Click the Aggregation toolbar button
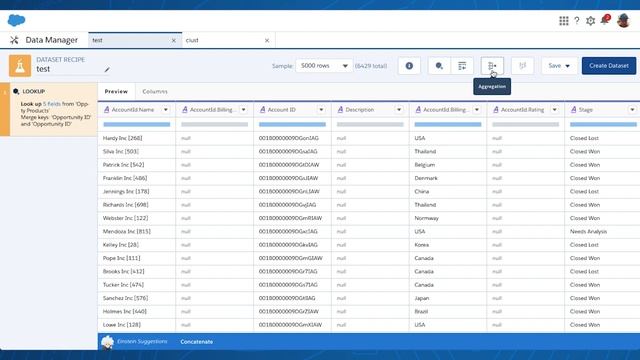 tap(492, 66)
